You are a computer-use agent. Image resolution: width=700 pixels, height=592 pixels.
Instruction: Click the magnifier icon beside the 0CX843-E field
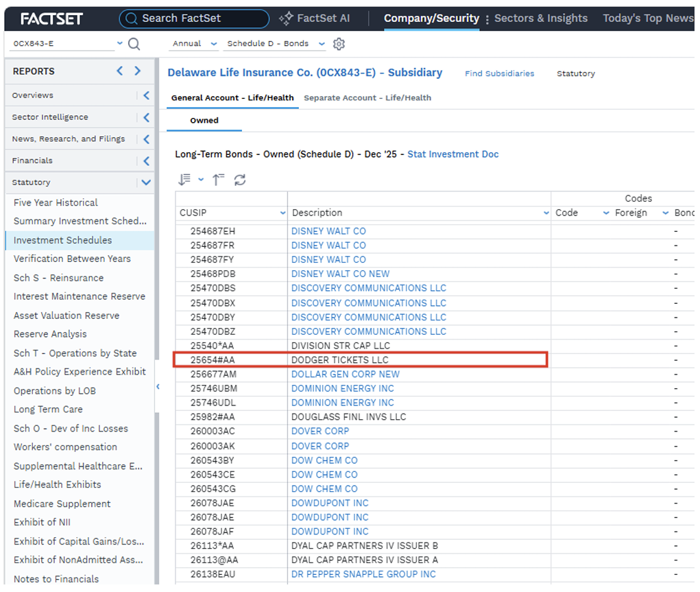point(134,44)
